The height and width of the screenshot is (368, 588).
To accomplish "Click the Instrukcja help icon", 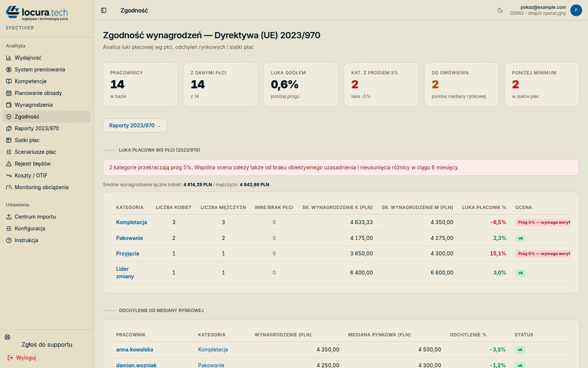I will coord(9,240).
